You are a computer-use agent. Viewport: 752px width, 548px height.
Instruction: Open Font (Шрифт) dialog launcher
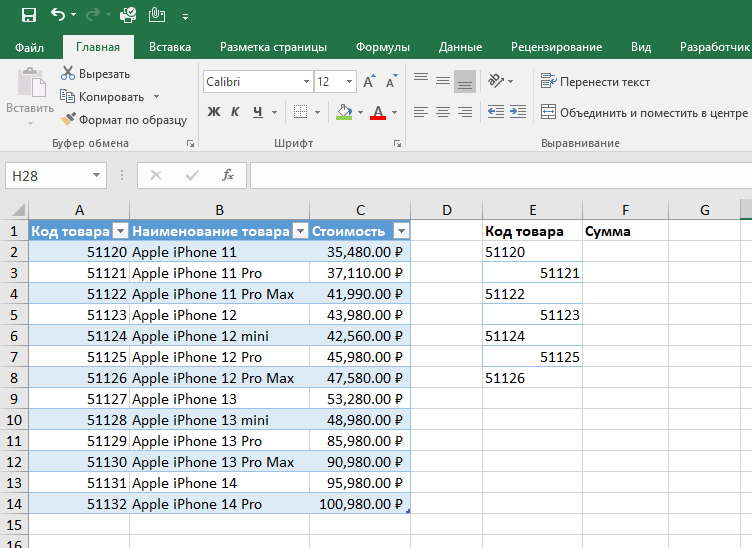[x=397, y=143]
